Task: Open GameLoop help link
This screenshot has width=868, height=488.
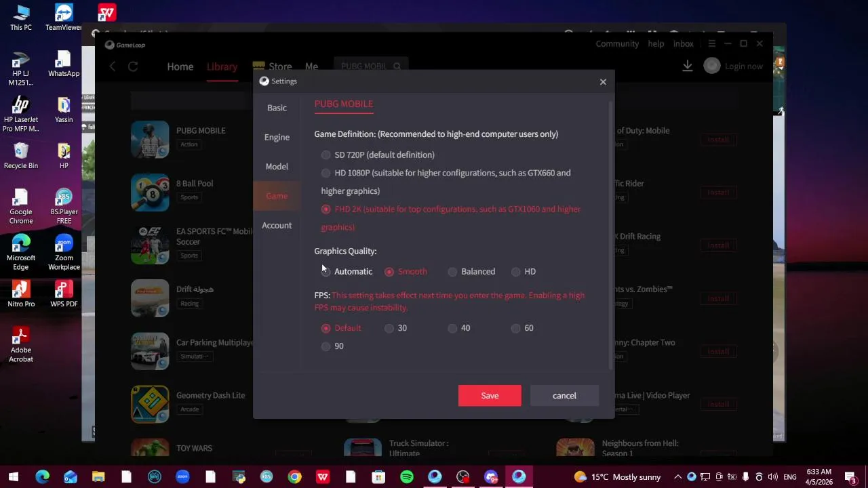Action: [656, 44]
